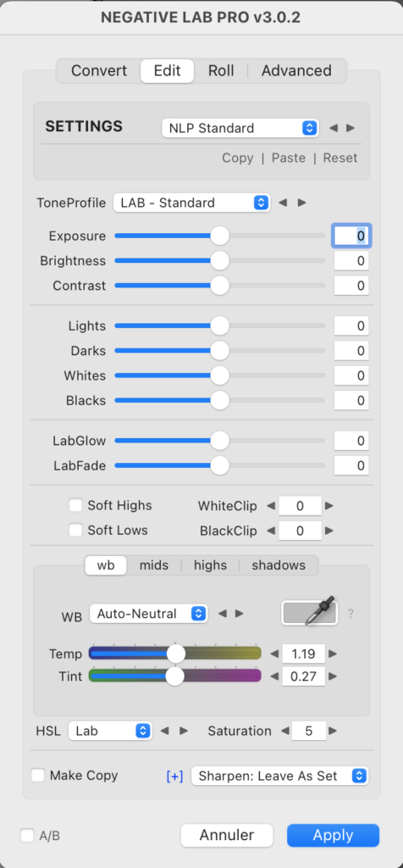Click the white balance help question mark
The width and height of the screenshot is (403, 868).
pyautogui.click(x=351, y=614)
